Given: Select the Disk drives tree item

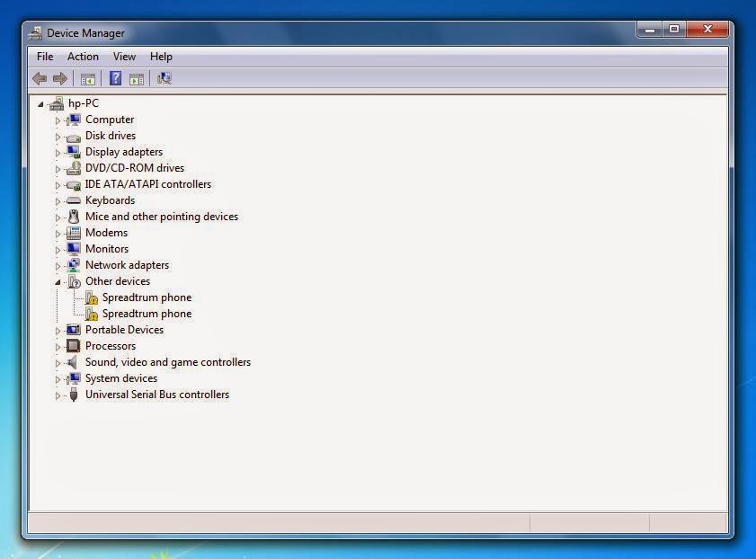Looking at the screenshot, I should 111,135.
